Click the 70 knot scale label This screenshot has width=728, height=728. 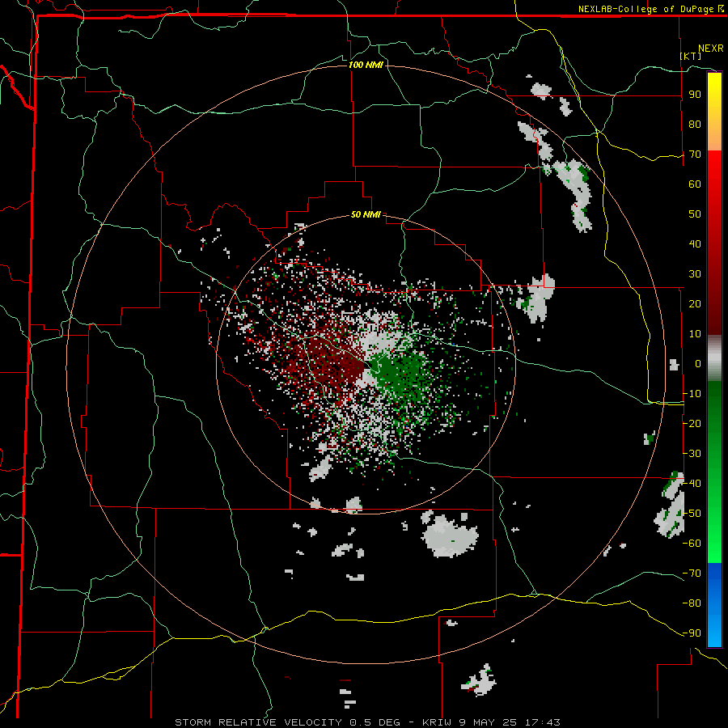[695, 154]
